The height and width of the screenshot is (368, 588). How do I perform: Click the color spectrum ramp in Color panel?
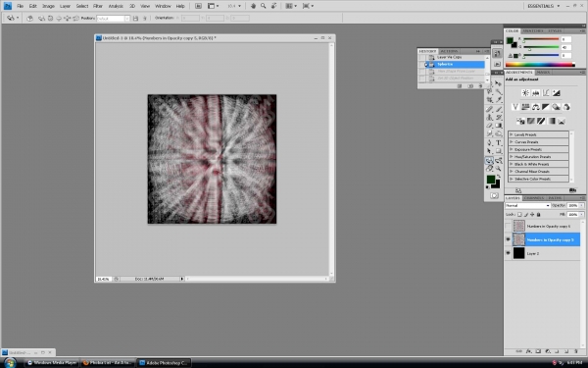(540, 65)
